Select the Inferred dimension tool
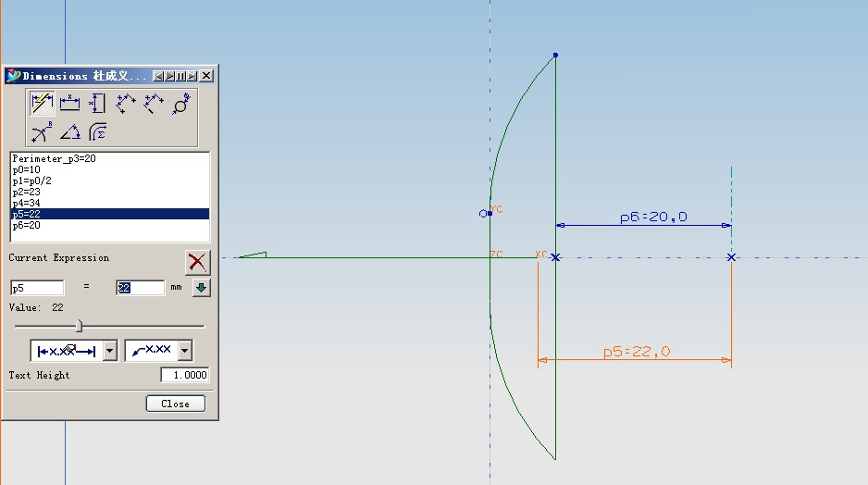Screen dimensions: 868x485 point(43,104)
